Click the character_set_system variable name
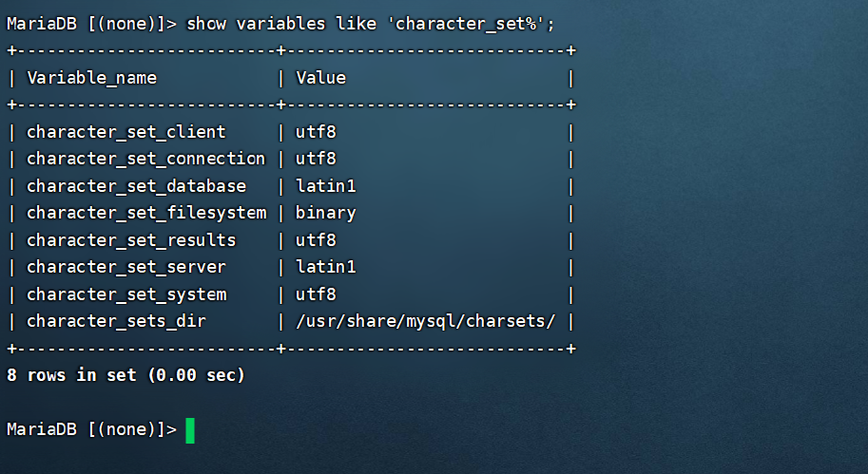This screenshot has width=868, height=474. 126,294
